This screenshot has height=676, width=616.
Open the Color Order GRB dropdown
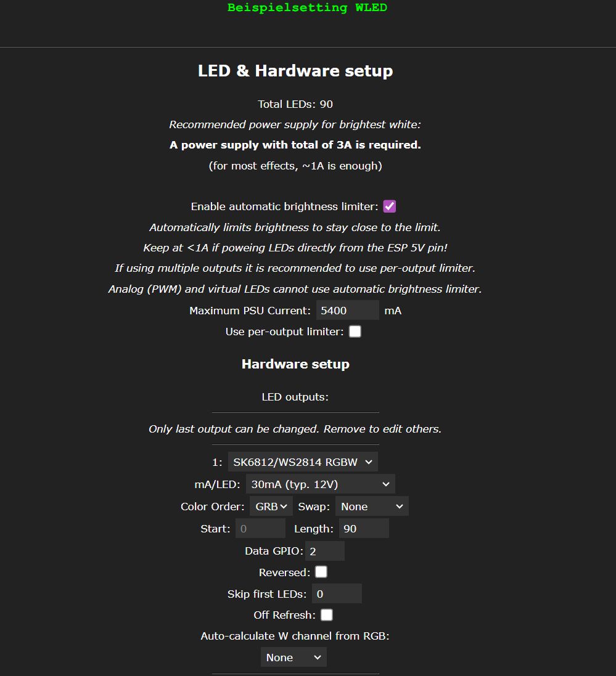(x=271, y=507)
